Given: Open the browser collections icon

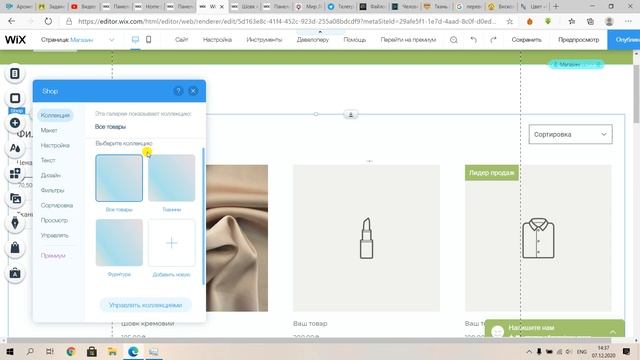Looking at the screenshot, I should pyautogui.click(x=590, y=21).
